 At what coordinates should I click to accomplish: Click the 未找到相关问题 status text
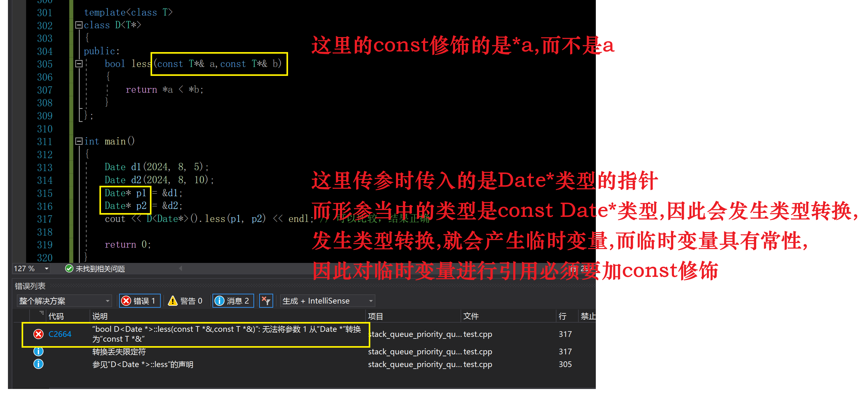pyautogui.click(x=100, y=269)
